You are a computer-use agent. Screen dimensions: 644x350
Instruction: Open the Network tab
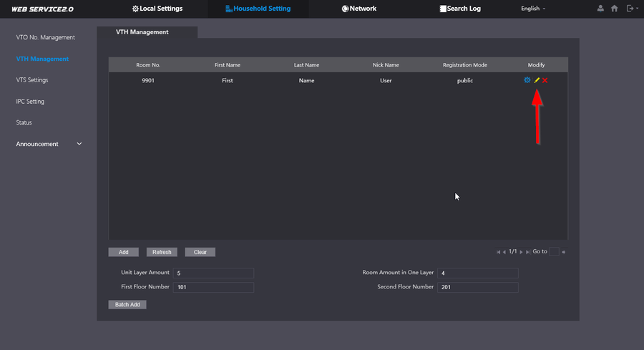(x=359, y=9)
